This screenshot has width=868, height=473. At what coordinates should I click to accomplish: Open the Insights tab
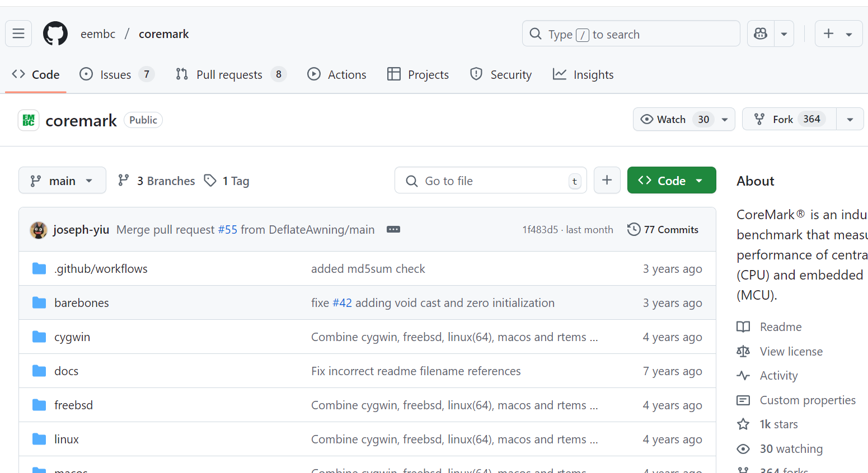(x=583, y=74)
